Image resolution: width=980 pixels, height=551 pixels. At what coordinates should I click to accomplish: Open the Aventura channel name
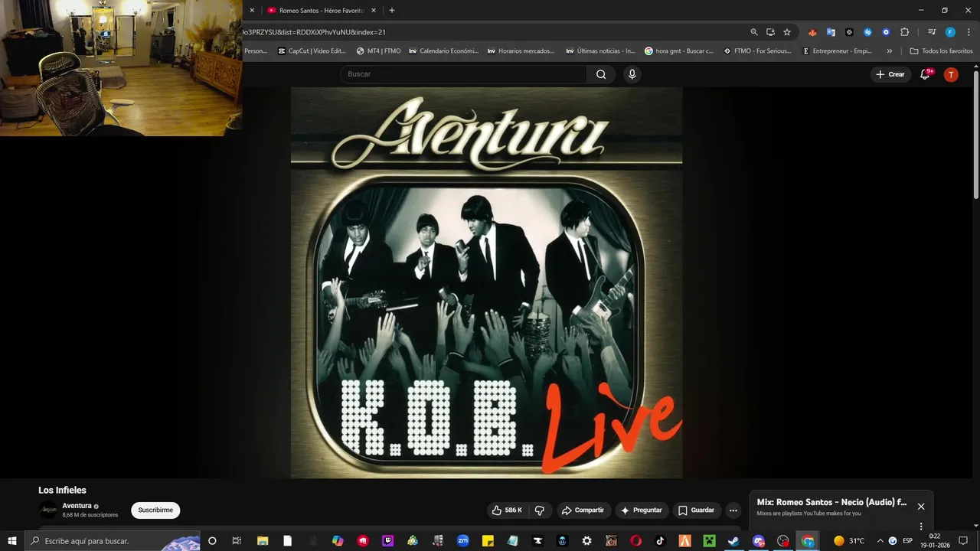(x=77, y=506)
